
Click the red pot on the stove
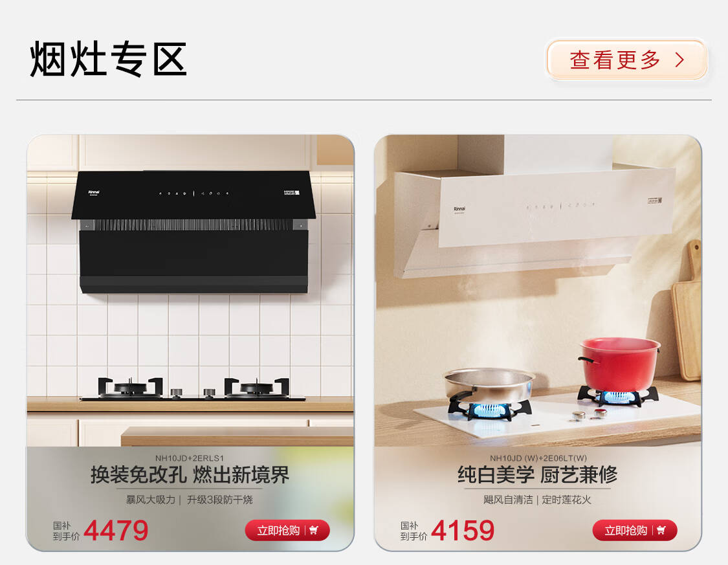(x=619, y=364)
